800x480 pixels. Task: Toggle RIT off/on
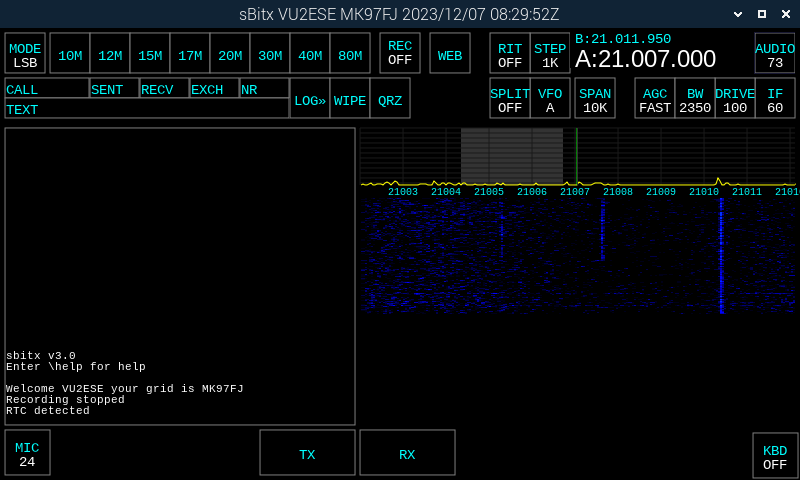click(x=510, y=54)
